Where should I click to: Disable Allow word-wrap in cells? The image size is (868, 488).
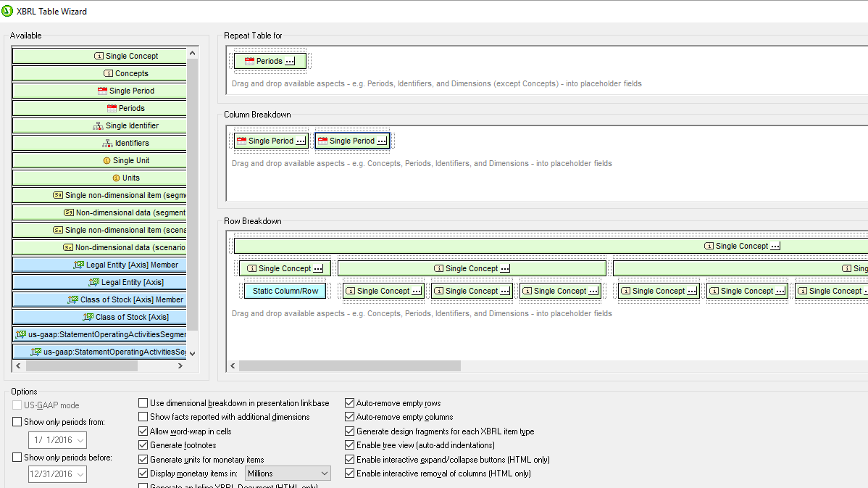click(x=143, y=431)
